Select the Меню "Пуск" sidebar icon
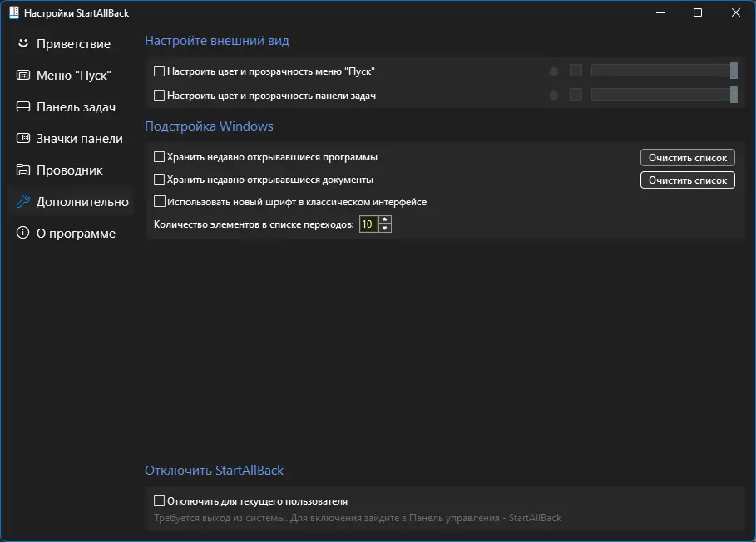This screenshot has height=542, width=756. (x=23, y=75)
